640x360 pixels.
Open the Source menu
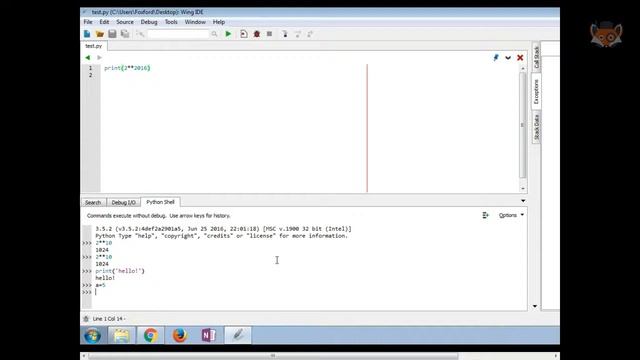point(125,22)
